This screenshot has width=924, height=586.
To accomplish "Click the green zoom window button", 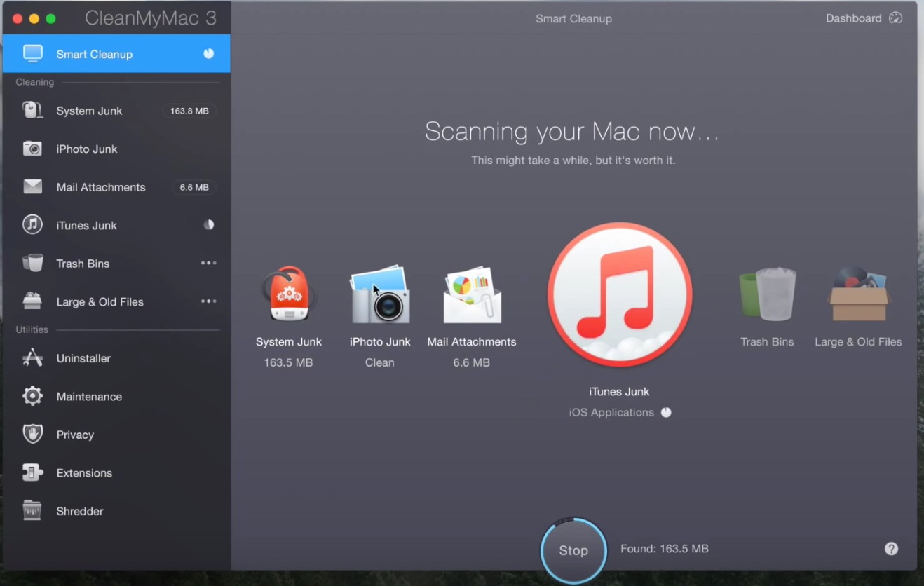I will click(50, 18).
